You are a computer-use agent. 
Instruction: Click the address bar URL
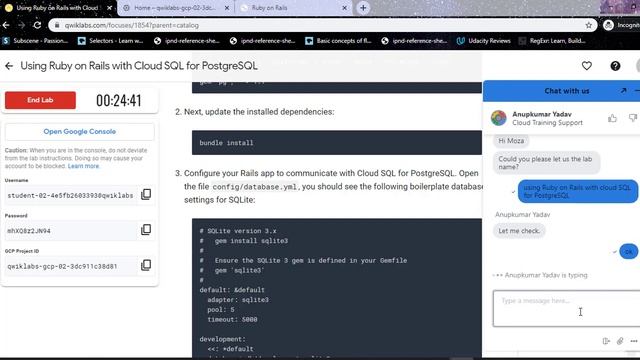pos(131,25)
